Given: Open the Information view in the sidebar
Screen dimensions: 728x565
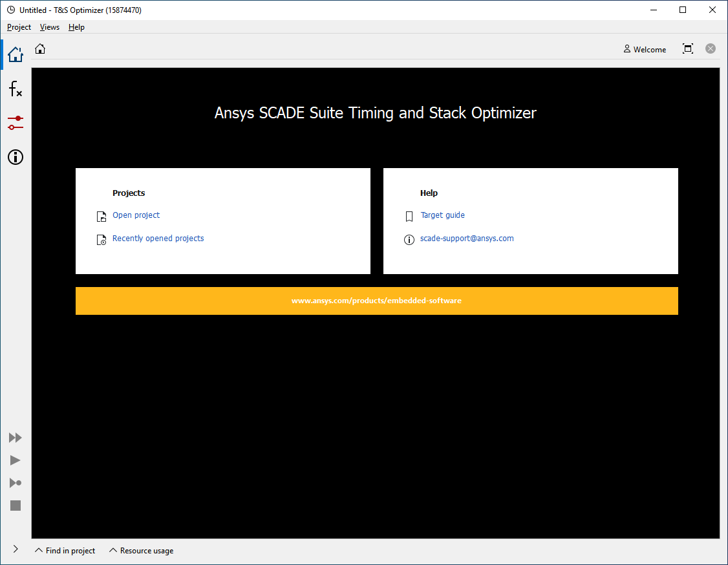Looking at the screenshot, I should tap(16, 157).
